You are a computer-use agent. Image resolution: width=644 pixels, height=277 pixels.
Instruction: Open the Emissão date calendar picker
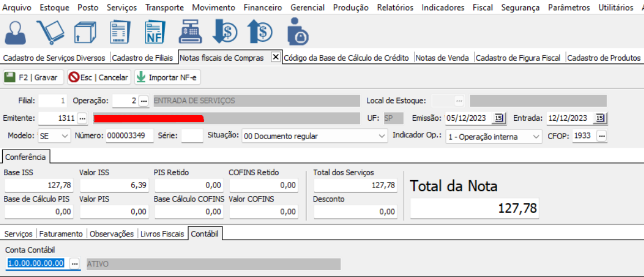click(499, 118)
